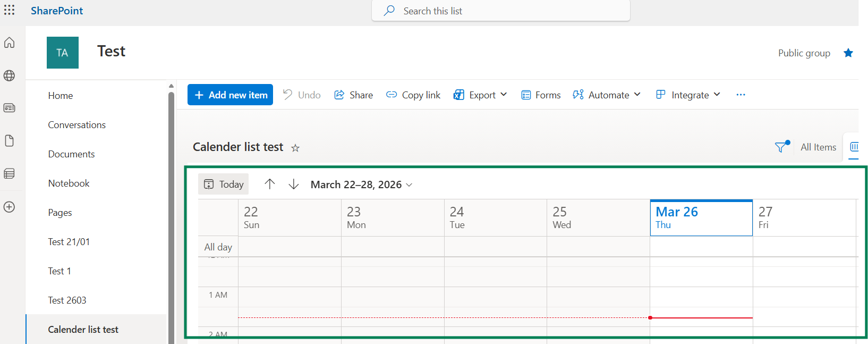
Task: Click the SharePoint home link
Action: point(57,11)
